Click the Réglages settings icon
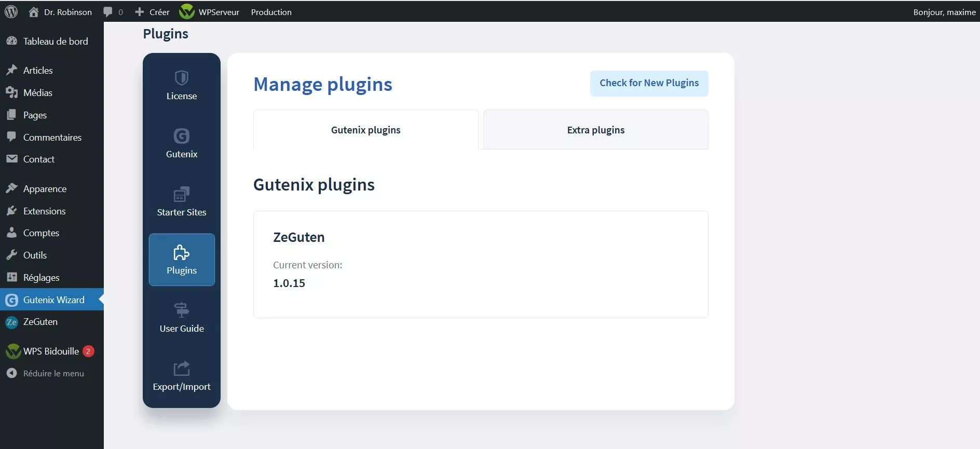 coord(11,277)
